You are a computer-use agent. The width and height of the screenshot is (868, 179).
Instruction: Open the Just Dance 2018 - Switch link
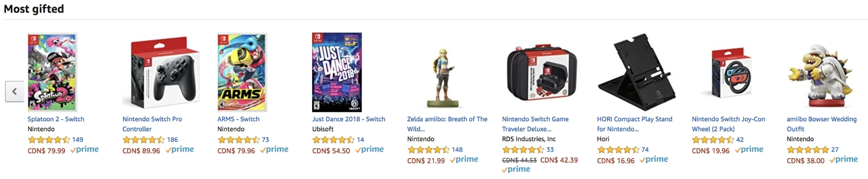pos(349,119)
